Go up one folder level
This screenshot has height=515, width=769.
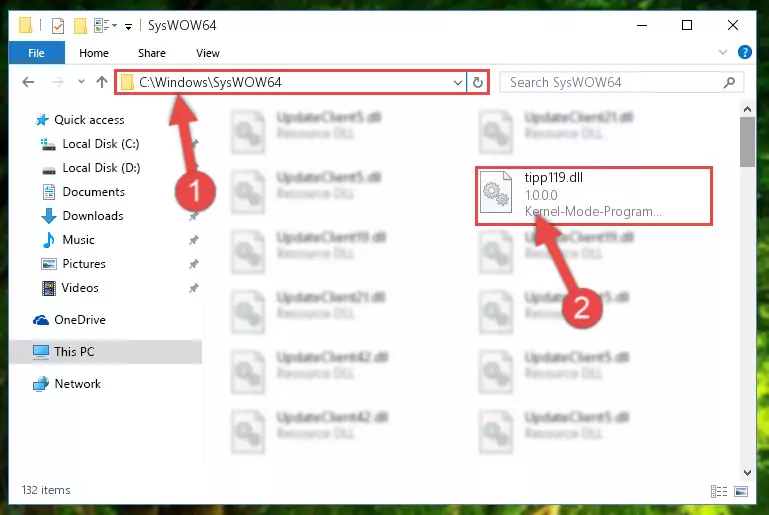pyautogui.click(x=102, y=82)
